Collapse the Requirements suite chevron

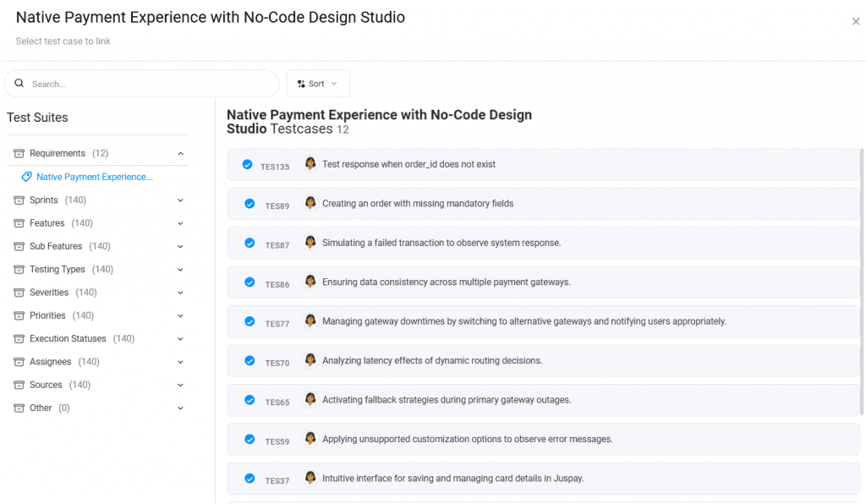[180, 154]
